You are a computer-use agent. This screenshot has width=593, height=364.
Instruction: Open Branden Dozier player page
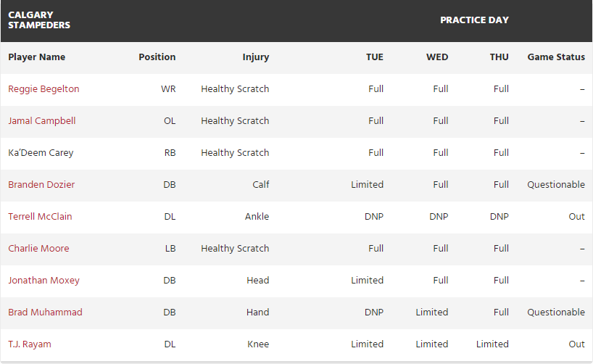coord(41,185)
